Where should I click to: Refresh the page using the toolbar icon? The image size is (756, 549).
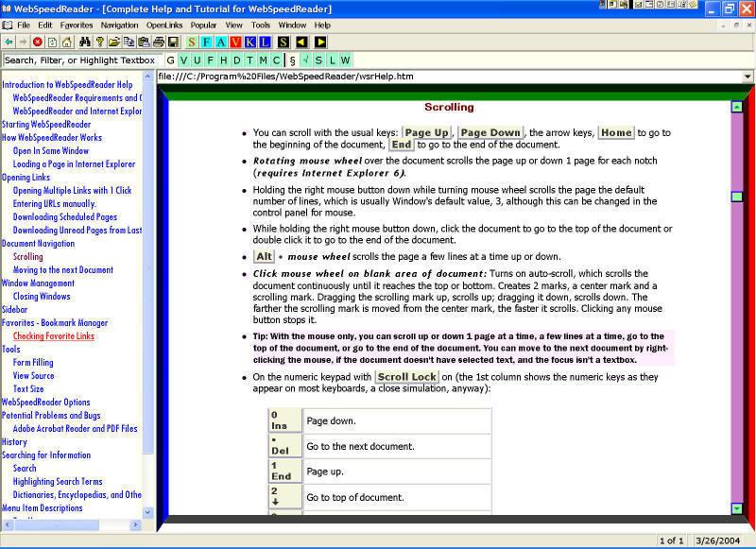(x=52, y=43)
